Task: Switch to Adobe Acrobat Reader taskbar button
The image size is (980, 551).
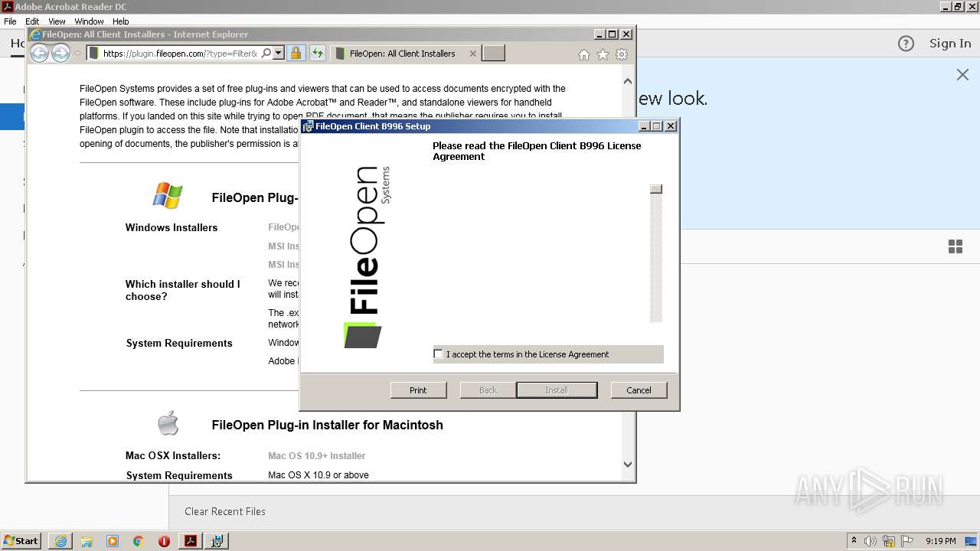Action: [191, 541]
